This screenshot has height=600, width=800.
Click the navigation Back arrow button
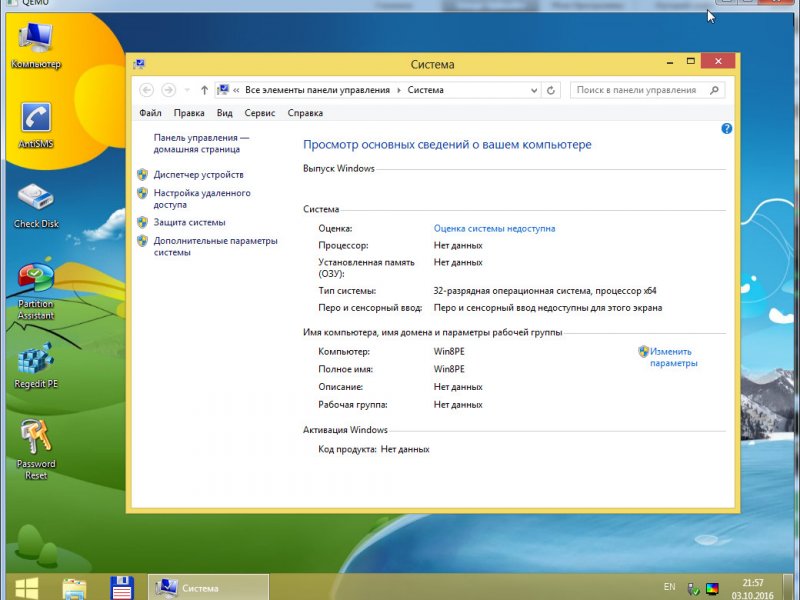(x=146, y=90)
